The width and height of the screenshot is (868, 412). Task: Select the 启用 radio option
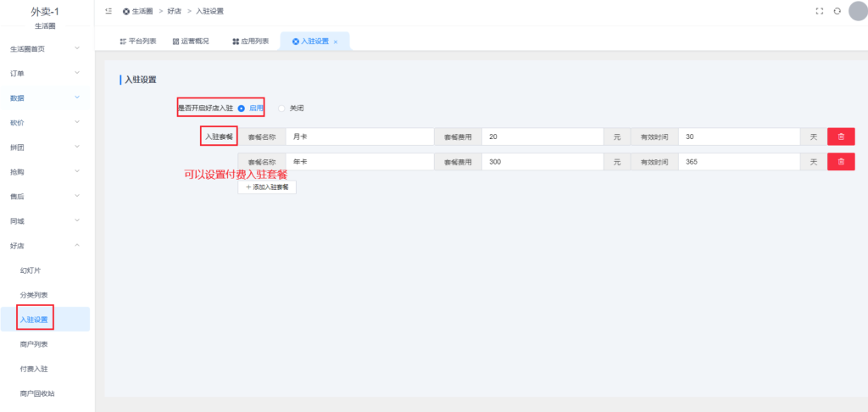click(242, 109)
